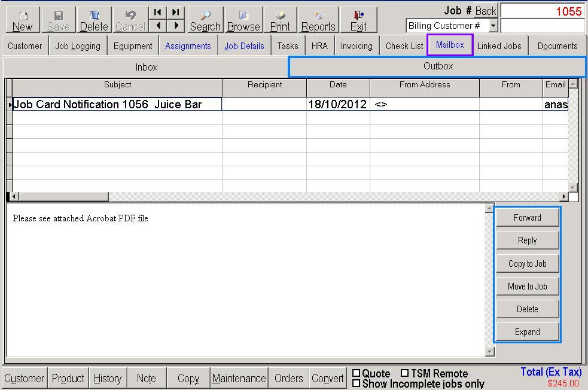The image size is (588, 390).
Task: Click the Delete trash can toolbar icon
Action: click(x=94, y=16)
